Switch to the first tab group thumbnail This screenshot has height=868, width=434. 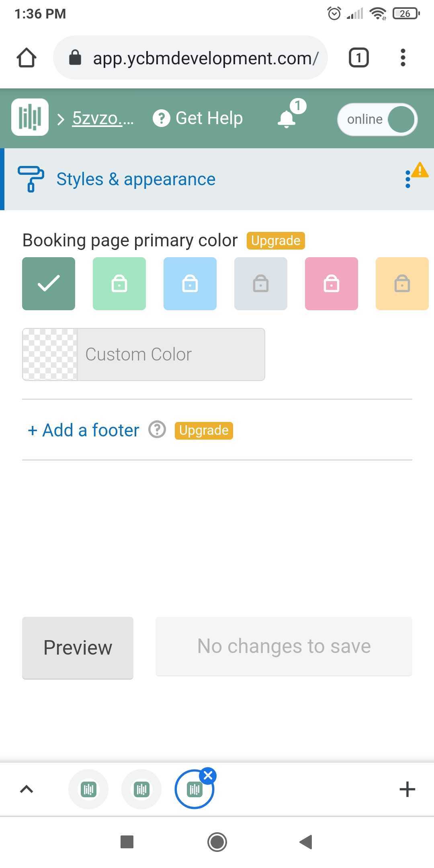88,789
